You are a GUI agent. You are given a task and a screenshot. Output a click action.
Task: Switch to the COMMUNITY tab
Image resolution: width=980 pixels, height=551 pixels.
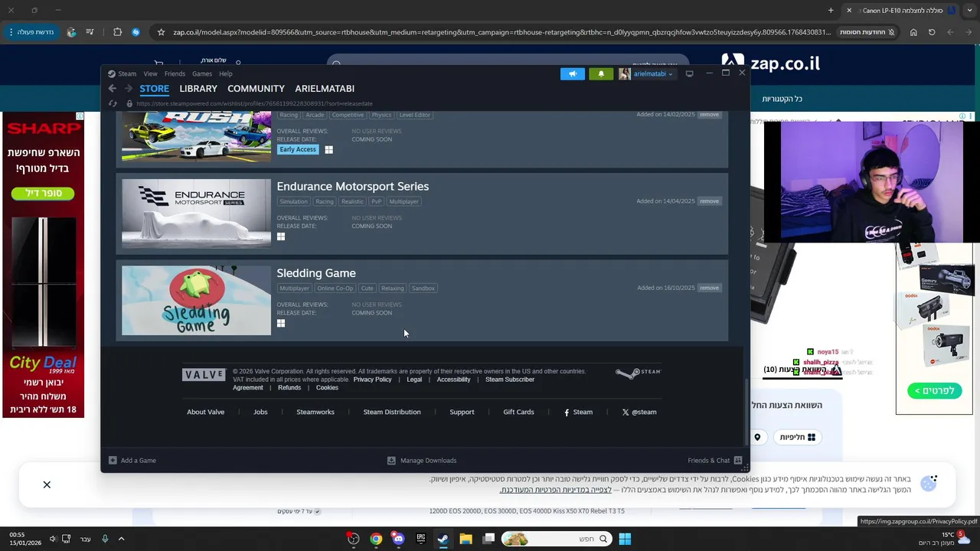point(256,89)
